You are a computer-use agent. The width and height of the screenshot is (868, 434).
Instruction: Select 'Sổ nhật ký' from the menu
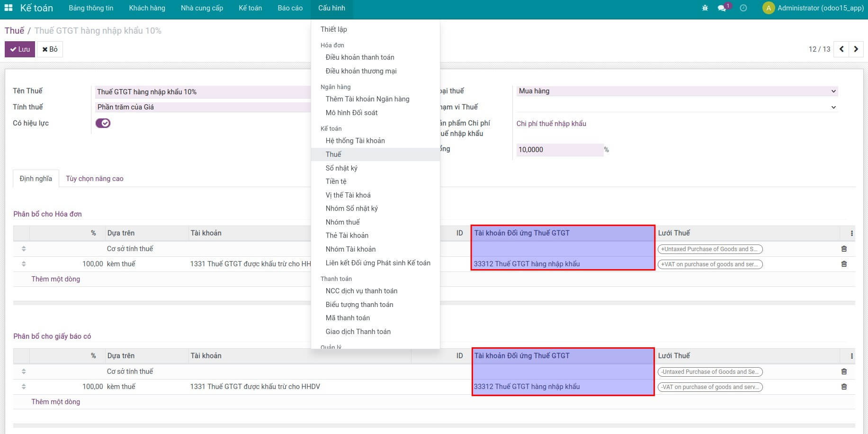pos(341,168)
